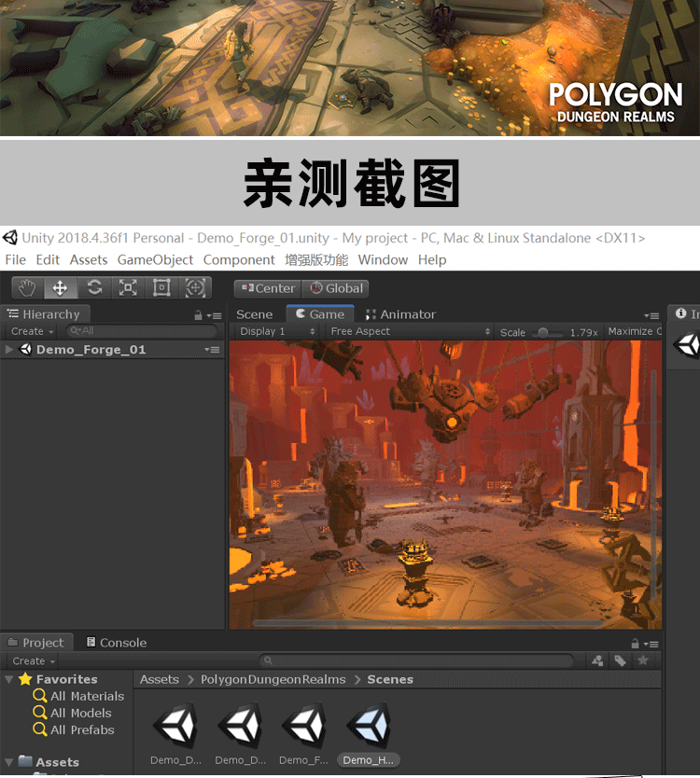
Task: Open the 增强版功能 menu
Action: tap(316, 259)
